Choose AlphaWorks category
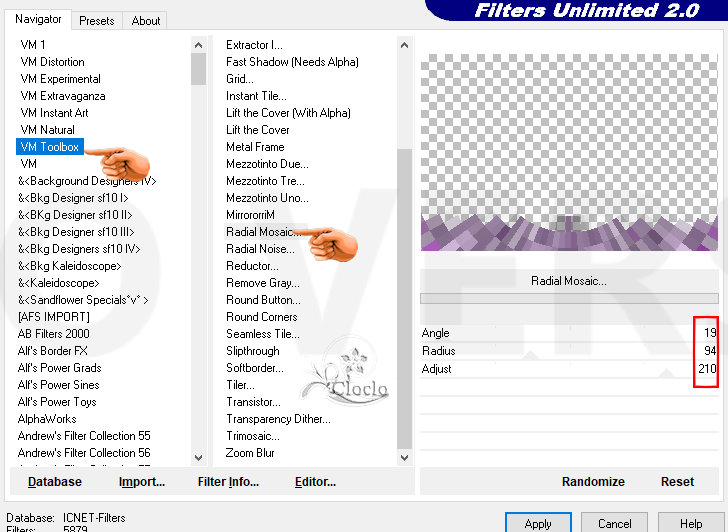 click(x=47, y=419)
